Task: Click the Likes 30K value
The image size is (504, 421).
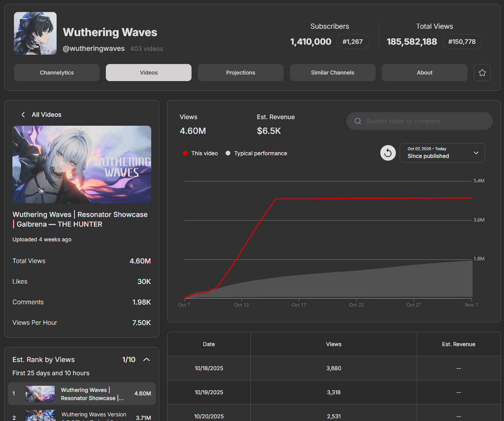Action: coord(144,282)
